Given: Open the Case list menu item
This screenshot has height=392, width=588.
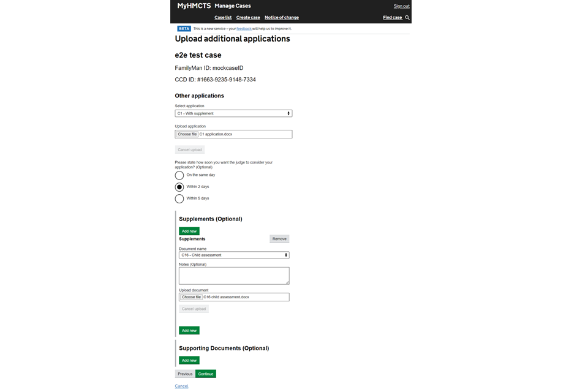Looking at the screenshot, I should pyautogui.click(x=223, y=18).
